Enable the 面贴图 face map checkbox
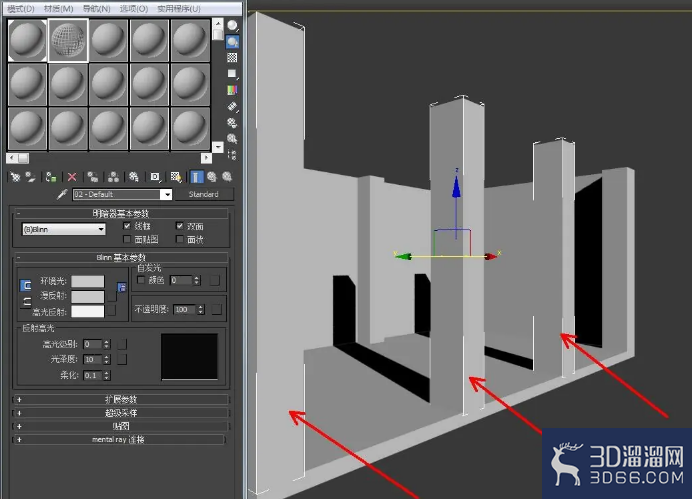 pos(127,239)
